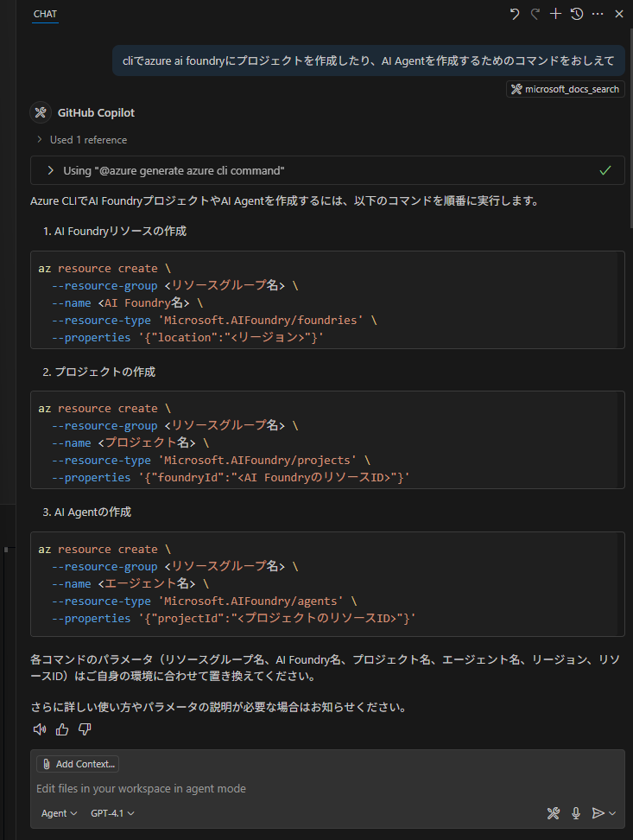Click the Add Context button
The image size is (633, 840).
pyautogui.click(x=79, y=764)
